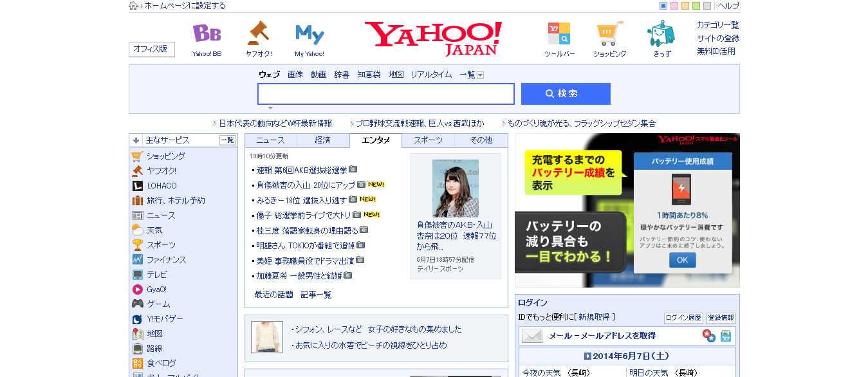Open the 新規取得 link

[594, 317]
